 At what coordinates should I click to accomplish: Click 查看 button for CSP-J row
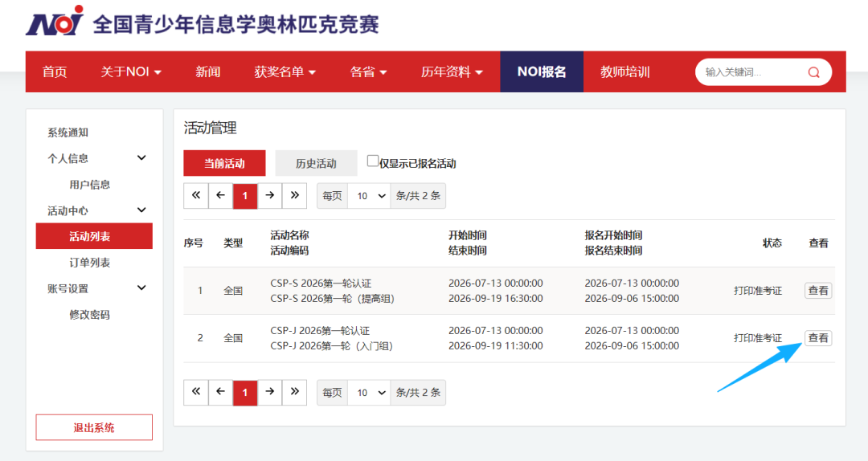click(x=818, y=338)
